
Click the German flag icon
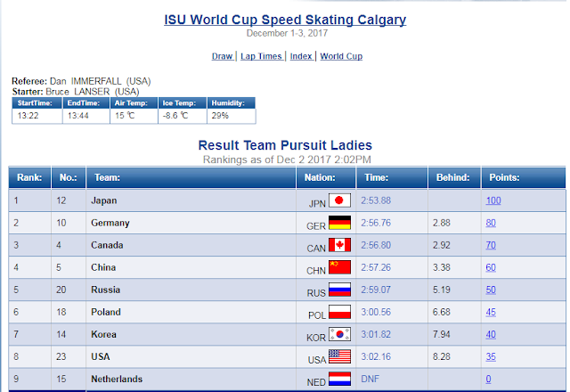point(339,223)
